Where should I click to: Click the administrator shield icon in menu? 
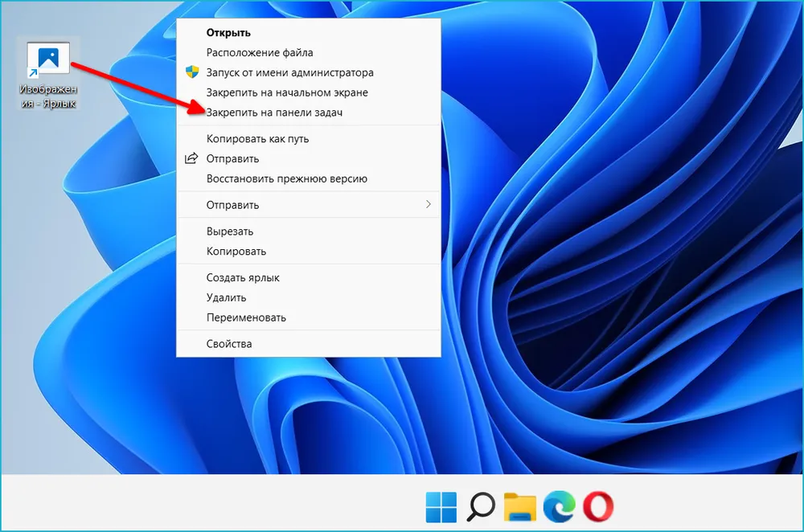coord(191,72)
